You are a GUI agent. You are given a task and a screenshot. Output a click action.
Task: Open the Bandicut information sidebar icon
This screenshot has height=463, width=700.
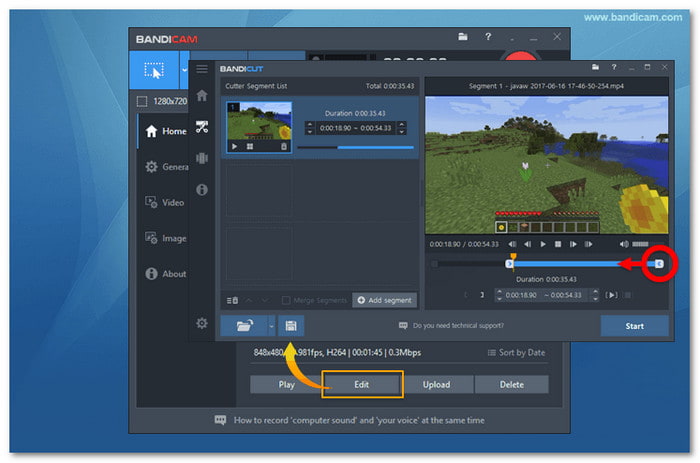click(202, 190)
